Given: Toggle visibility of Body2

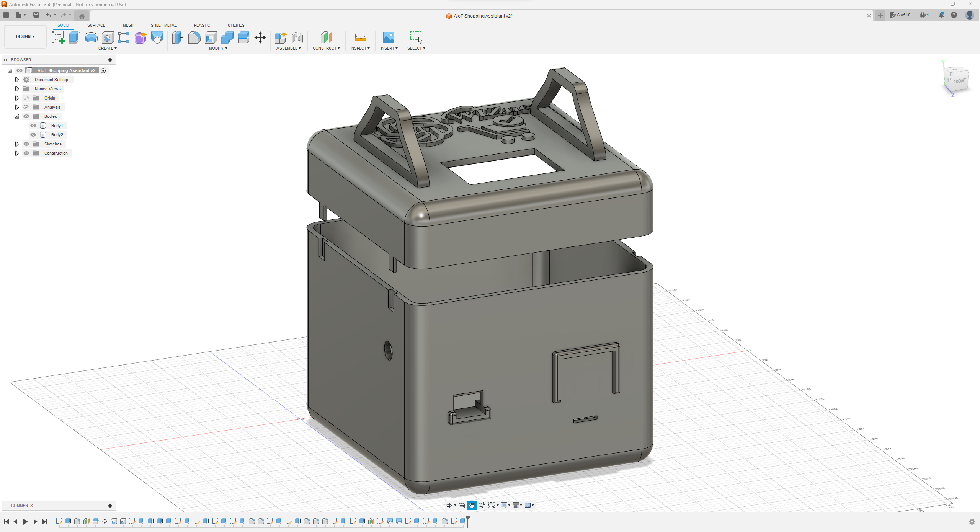Looking at the screenshot, I should [x=33, y=135].
